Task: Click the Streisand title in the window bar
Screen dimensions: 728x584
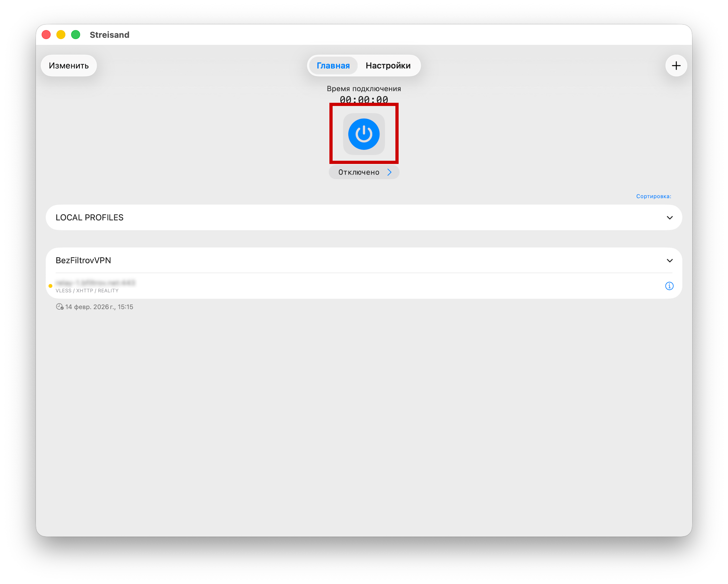Action: [109, 34]
